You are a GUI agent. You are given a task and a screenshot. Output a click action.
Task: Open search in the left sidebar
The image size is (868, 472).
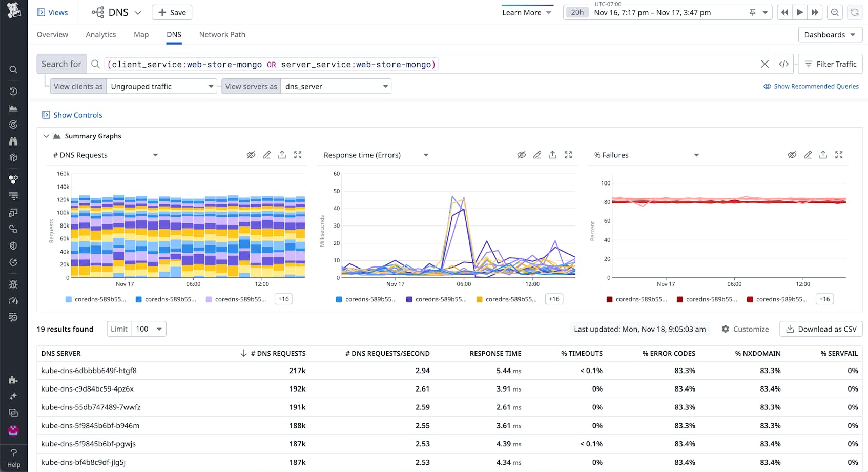coord(13,69)
